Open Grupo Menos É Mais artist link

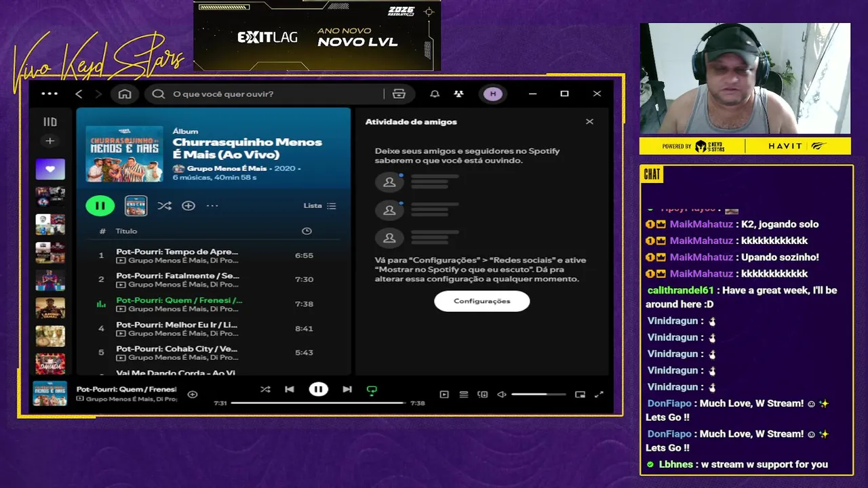click(x=228, y=168)
